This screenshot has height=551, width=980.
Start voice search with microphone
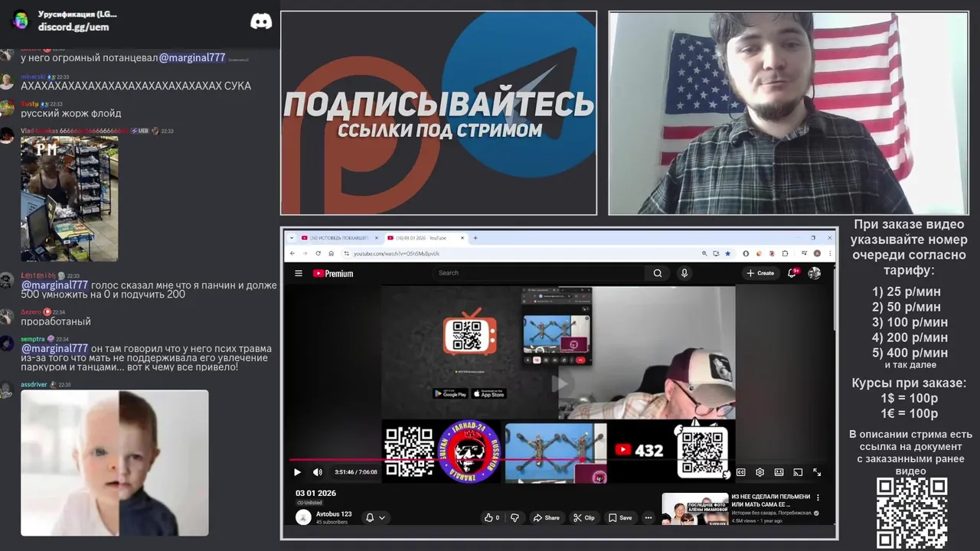[x=684, y=273]
